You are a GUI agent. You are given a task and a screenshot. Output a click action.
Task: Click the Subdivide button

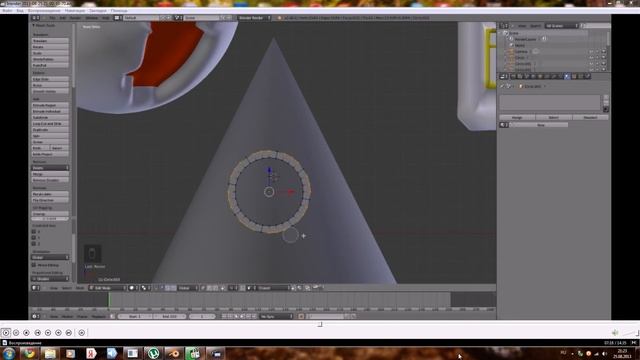click(x=50, y=118)
